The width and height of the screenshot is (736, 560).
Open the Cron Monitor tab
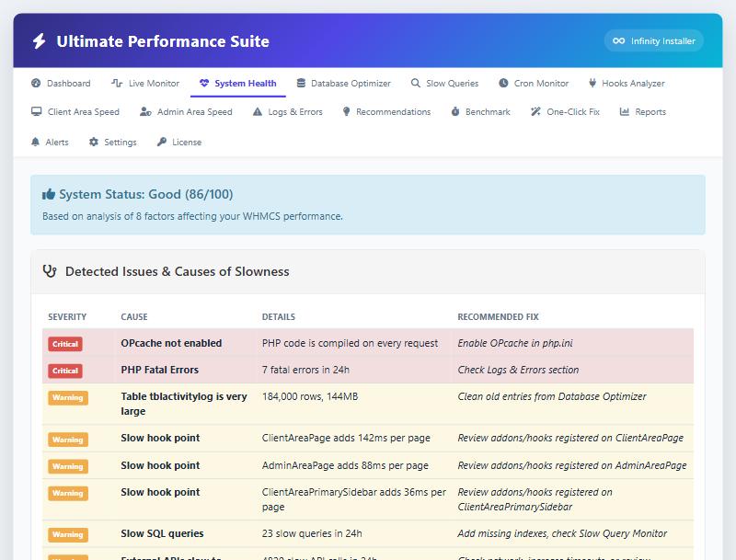[534, 83]
